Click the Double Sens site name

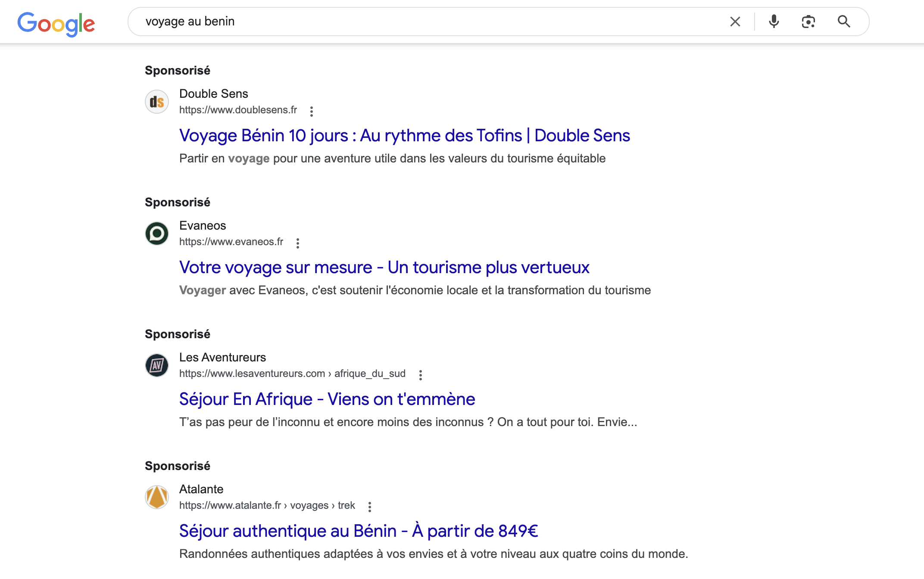pyautogui.click(x=214, y=93)
